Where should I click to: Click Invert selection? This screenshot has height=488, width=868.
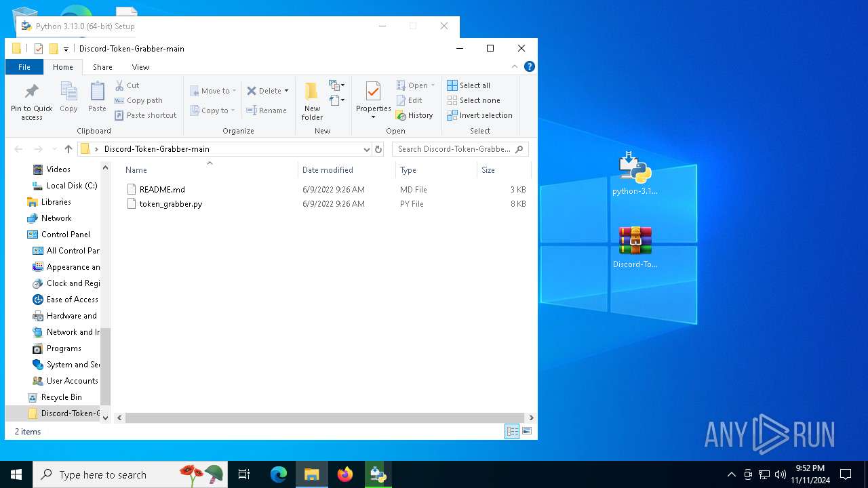click(x=479, y=115)
